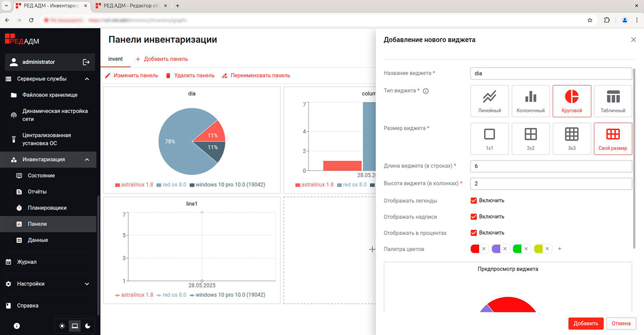Open the browser three-dot menu
Viewport: 644px width, 335px height.
[637, 20]
